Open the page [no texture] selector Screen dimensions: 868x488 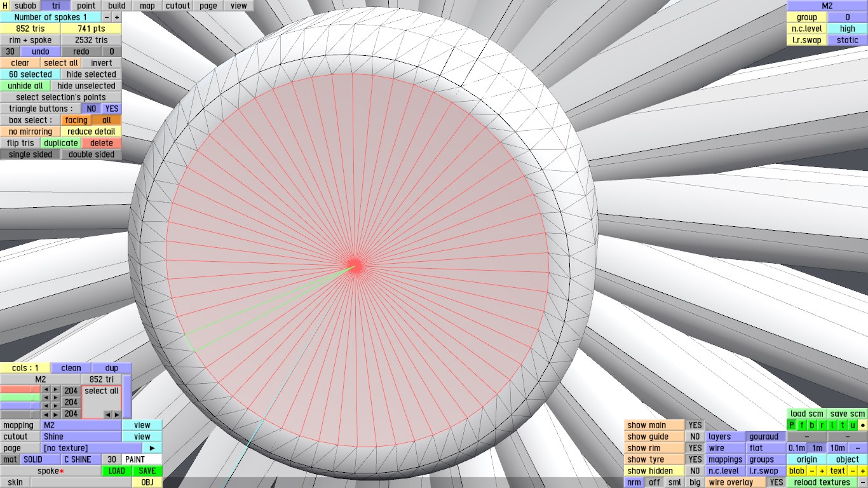(x=92, y=448)
